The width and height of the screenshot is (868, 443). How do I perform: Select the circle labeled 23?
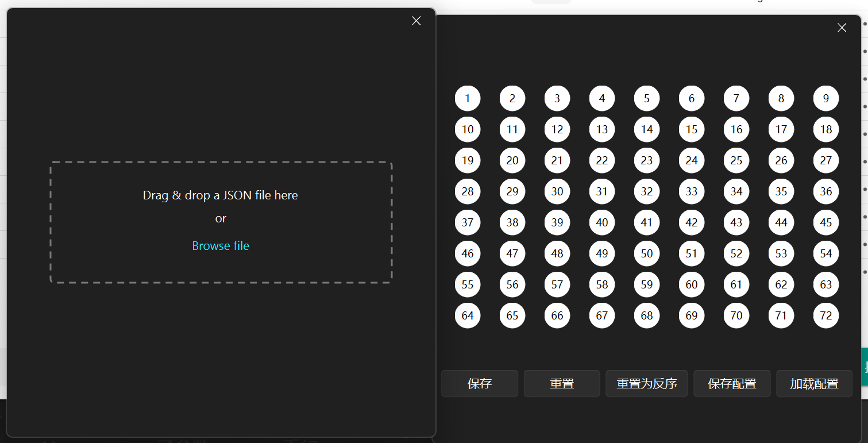[647, 160]
